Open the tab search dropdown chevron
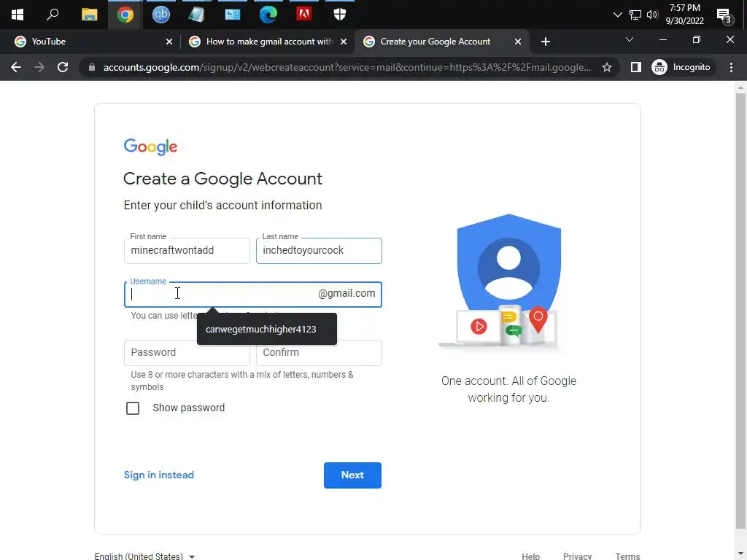The width and height of the screenshot is (747, 560). point(630,39)
